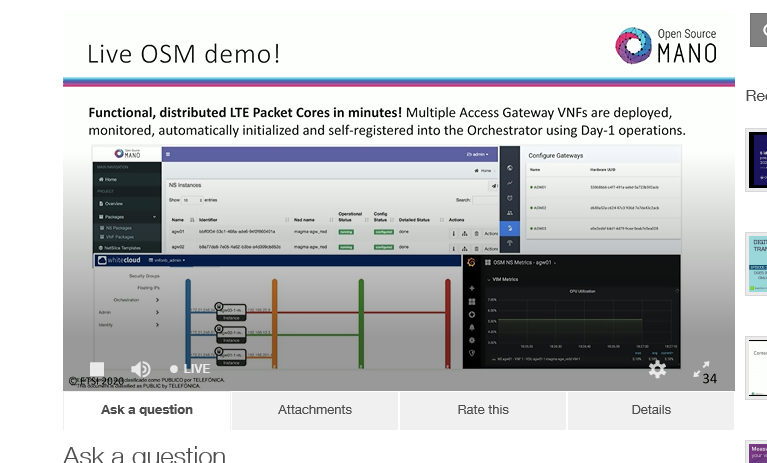This screenshot has height=463, width=767.
Task: Open Action dropdown for agw01
Action: (x=491, y=234)
